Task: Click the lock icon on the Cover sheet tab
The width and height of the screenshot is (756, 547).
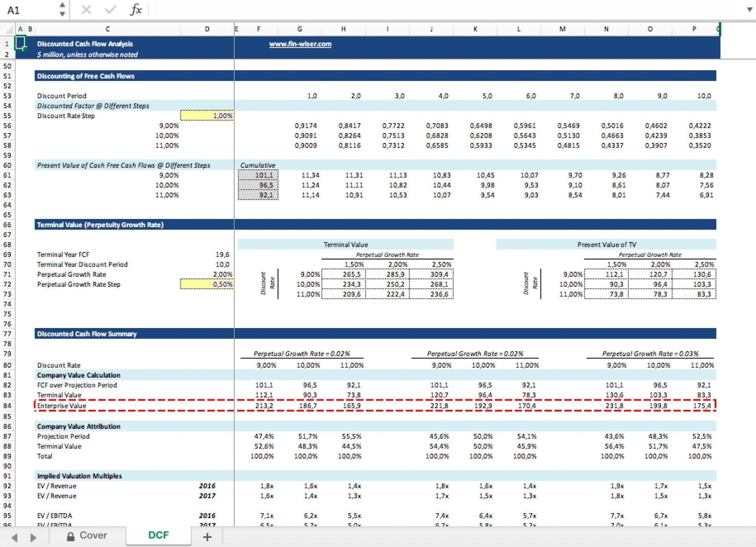Action: click(70, 535)
